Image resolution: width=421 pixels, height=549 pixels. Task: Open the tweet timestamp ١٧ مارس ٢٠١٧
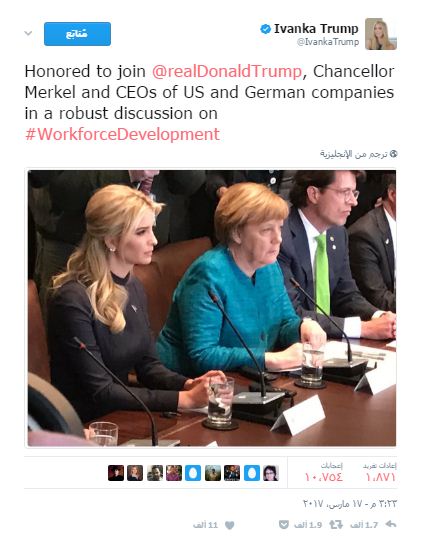[350, 503]
